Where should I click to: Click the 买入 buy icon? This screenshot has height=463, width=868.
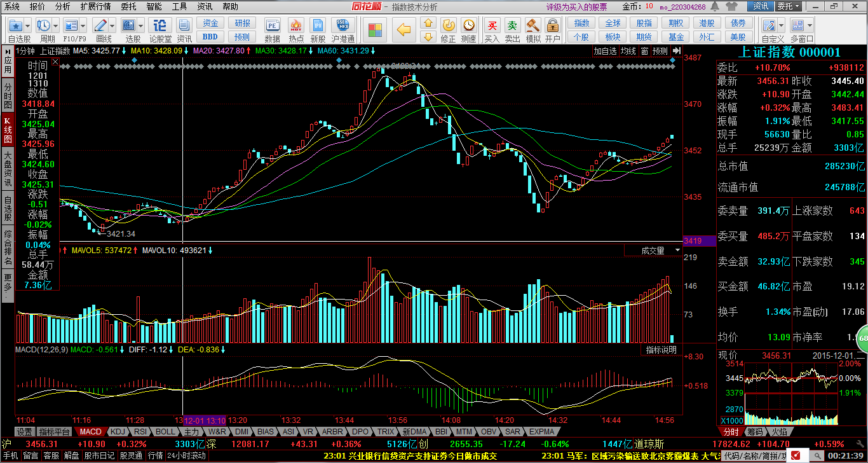[492, 25]
